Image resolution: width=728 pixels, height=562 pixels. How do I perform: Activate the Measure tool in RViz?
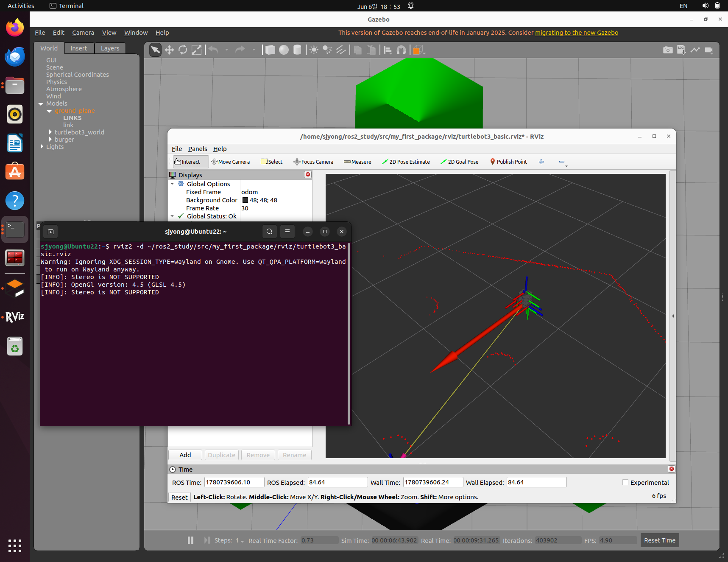pyautogui.click(x=357, y=162)
